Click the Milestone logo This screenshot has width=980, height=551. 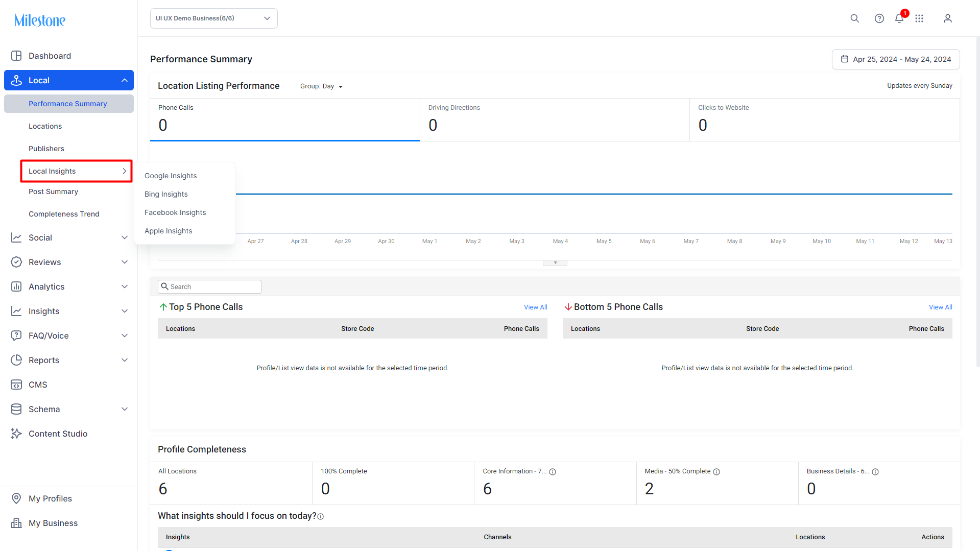(40, 20)
